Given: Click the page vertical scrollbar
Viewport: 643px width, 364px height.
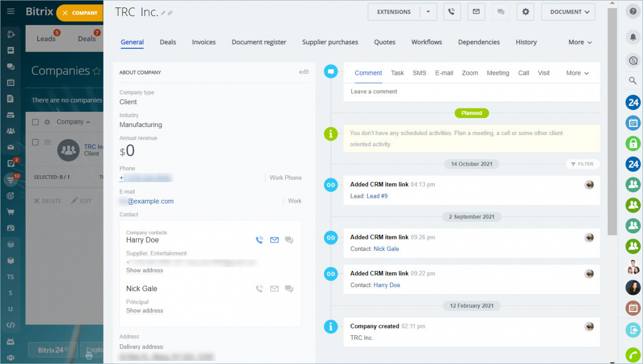Looking at the screenshot, I should click(611, 120).
